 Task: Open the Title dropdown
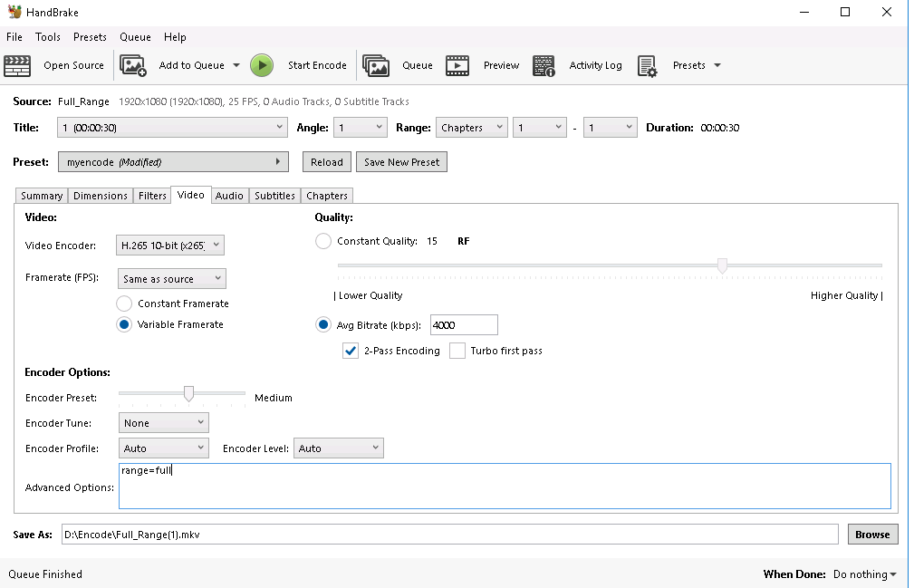coord(172,128)
